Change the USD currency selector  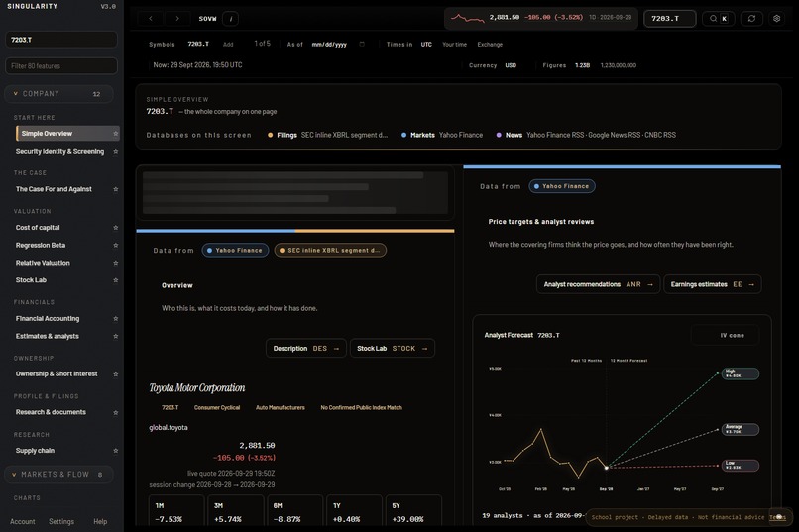pos(511,65)
